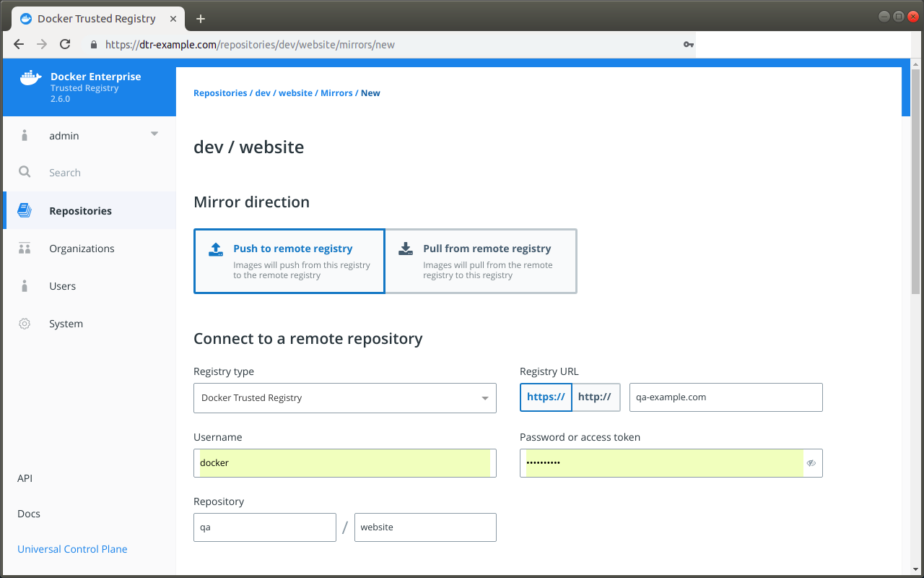Open the Docs link
The width and height of the screenshot is (924, 578).
29,514
